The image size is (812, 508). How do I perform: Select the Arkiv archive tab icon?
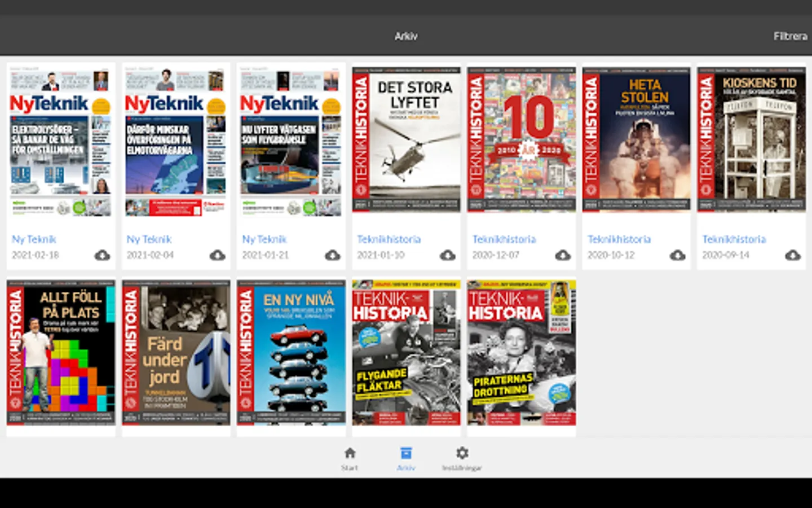click(406, 453)
